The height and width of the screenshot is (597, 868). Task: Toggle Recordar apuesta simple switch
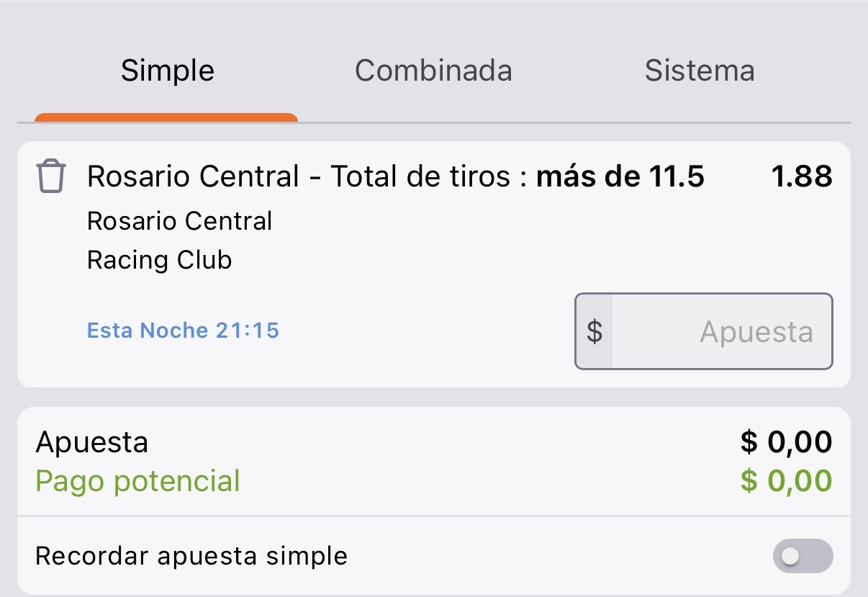803,557
